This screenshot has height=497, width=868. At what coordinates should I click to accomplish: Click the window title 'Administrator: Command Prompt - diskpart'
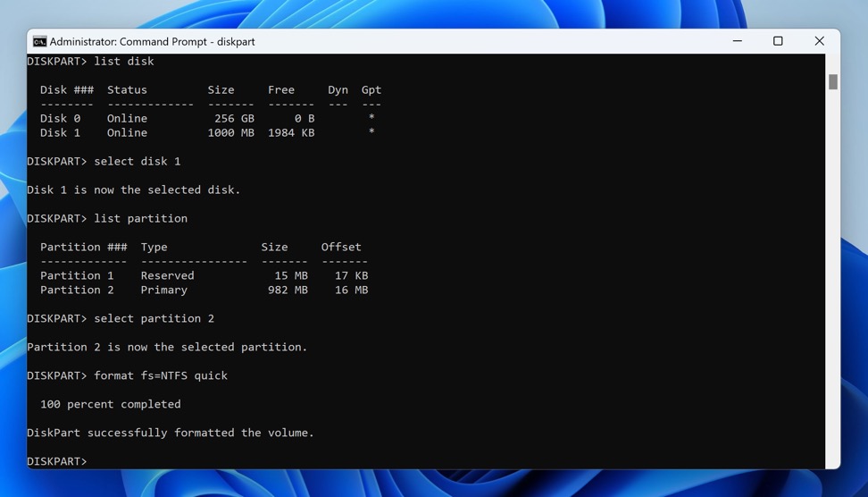(152, 41)
